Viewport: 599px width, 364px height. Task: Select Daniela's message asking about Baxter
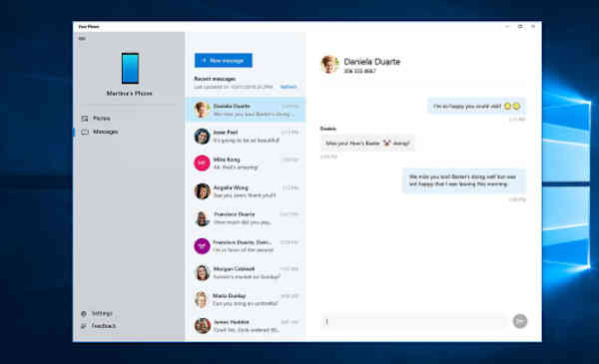pos(367,143)
